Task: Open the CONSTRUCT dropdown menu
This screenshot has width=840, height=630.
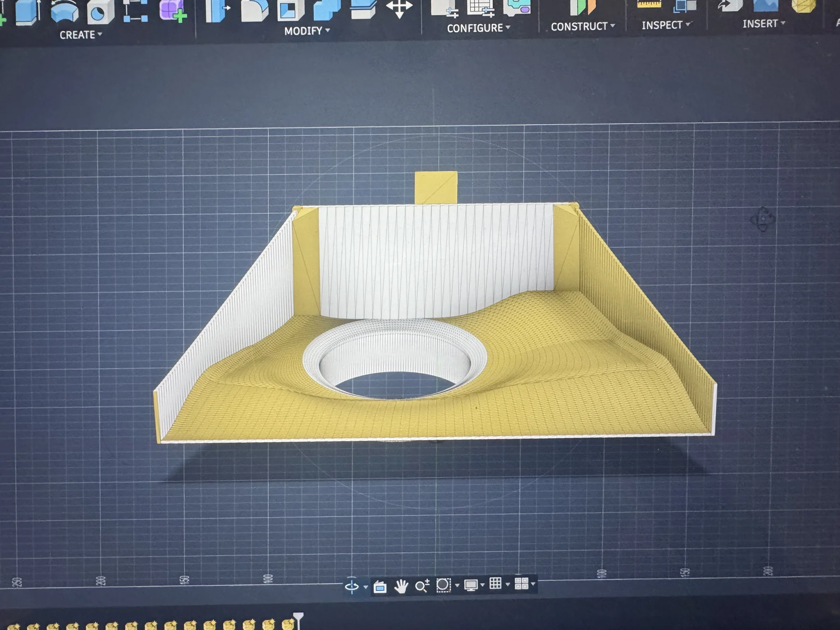Action: (583, 27)
